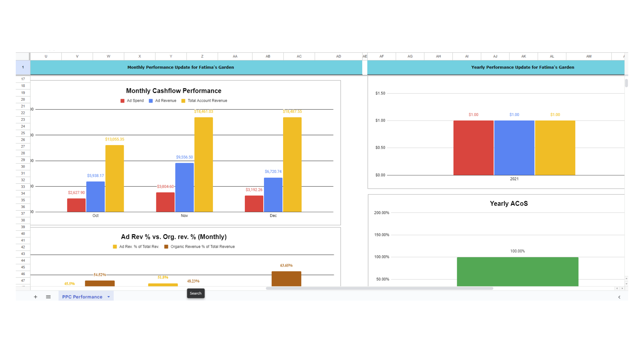
Task: Click horizontal scroll right arrow
Action: pos(623,288)
